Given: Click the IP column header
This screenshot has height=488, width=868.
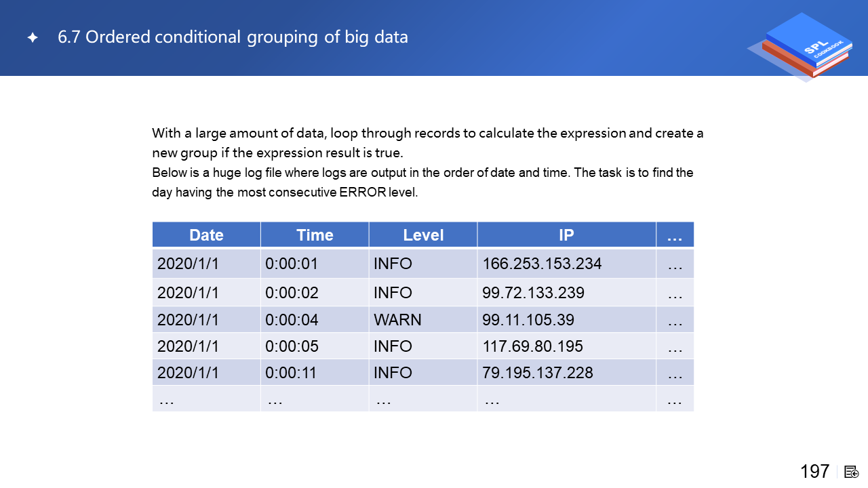Looking at the screenshot, I should 566,235.
